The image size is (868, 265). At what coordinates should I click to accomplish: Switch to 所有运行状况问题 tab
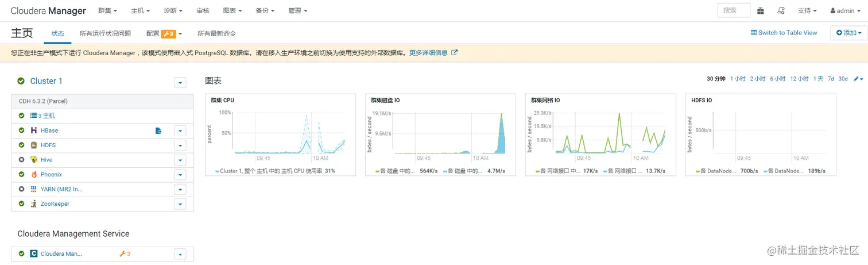(x=105, y=33)
